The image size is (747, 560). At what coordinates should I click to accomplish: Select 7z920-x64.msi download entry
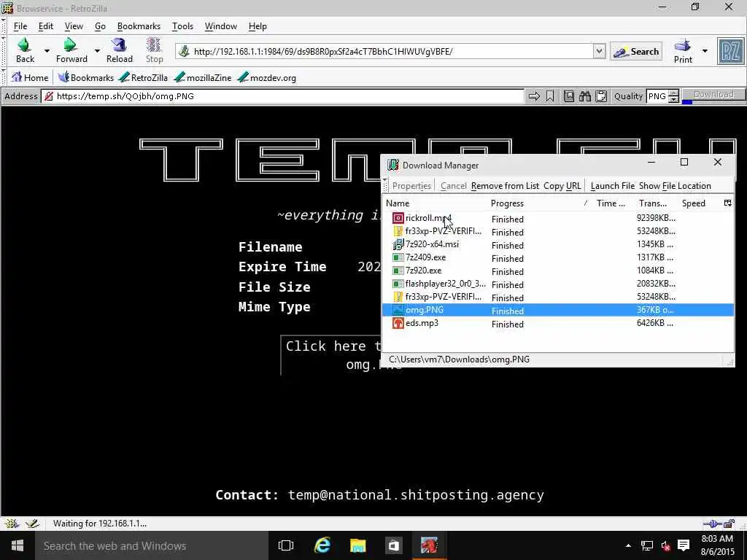(558, 244)
